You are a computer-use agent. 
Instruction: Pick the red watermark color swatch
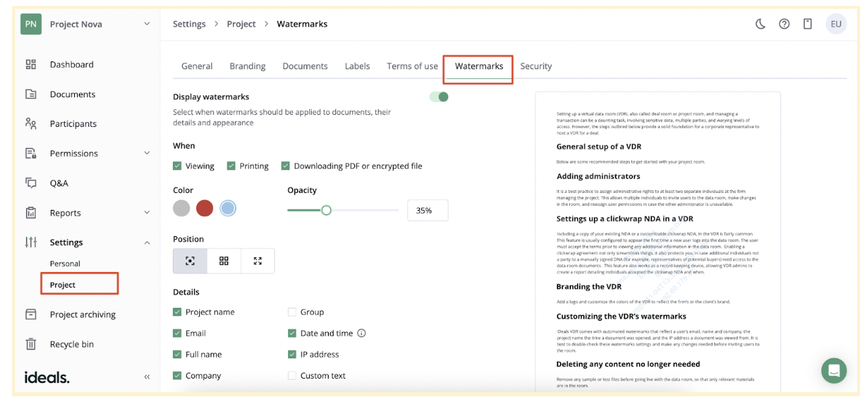click(205, 209)
